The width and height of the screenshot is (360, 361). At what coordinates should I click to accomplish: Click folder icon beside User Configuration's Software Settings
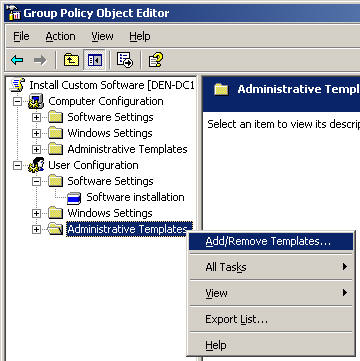[x=55, y=181]
